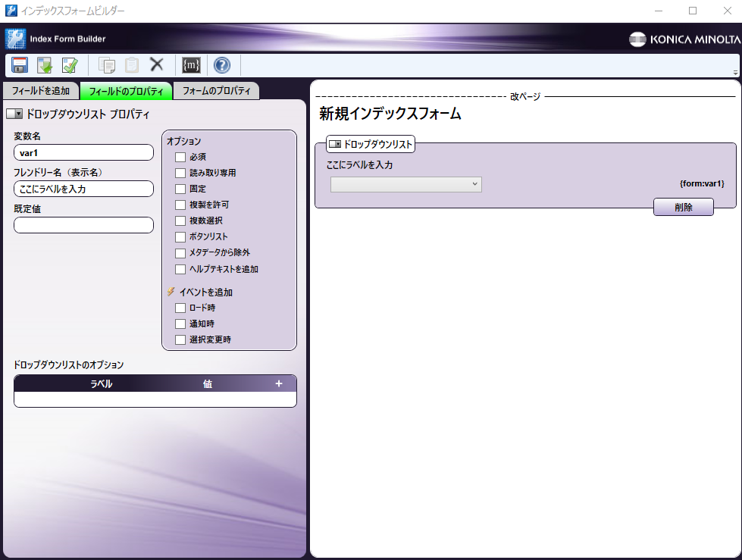Click the paste clipboard toolbar icon

[132, 65]
